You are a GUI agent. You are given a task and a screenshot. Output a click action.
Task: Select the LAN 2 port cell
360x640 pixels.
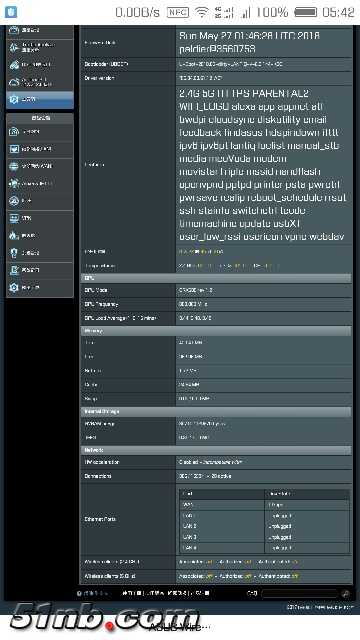[222, 526]
